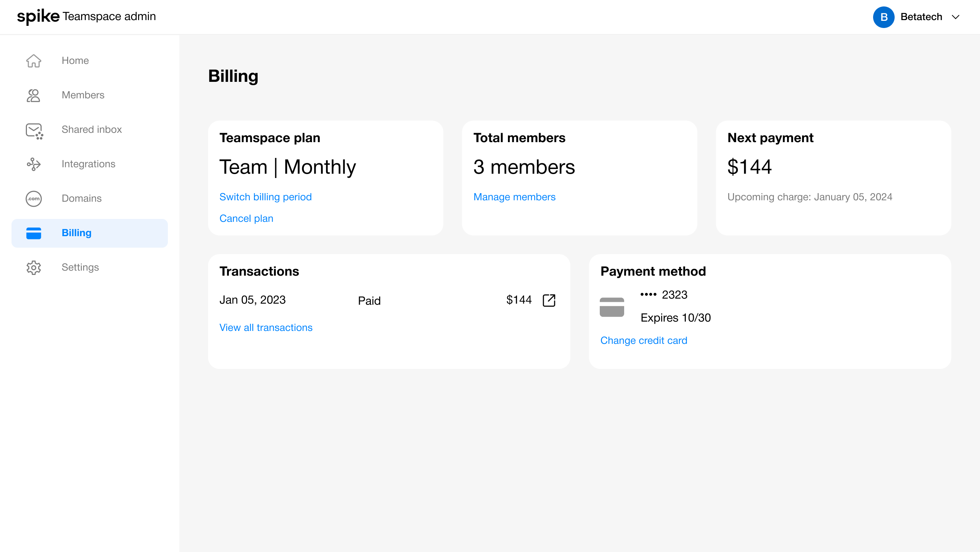Click the Home house icon in the sidebar
The image size is (980, 552).
click(33, 61)
